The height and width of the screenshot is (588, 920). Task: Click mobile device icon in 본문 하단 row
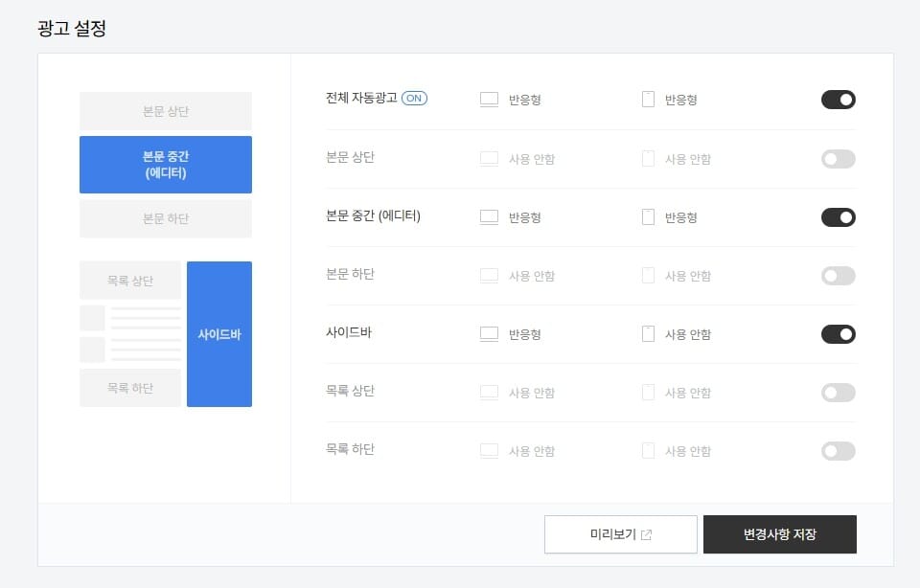point(648,275)
